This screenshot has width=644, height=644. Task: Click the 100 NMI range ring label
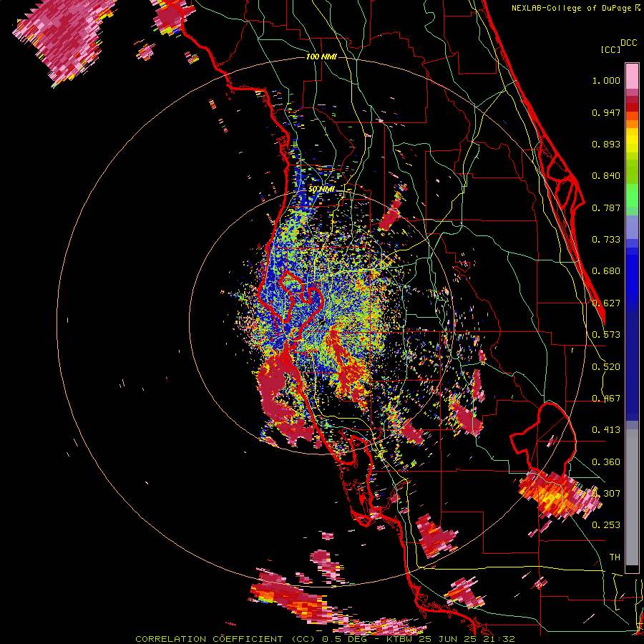tap(321, 57)
